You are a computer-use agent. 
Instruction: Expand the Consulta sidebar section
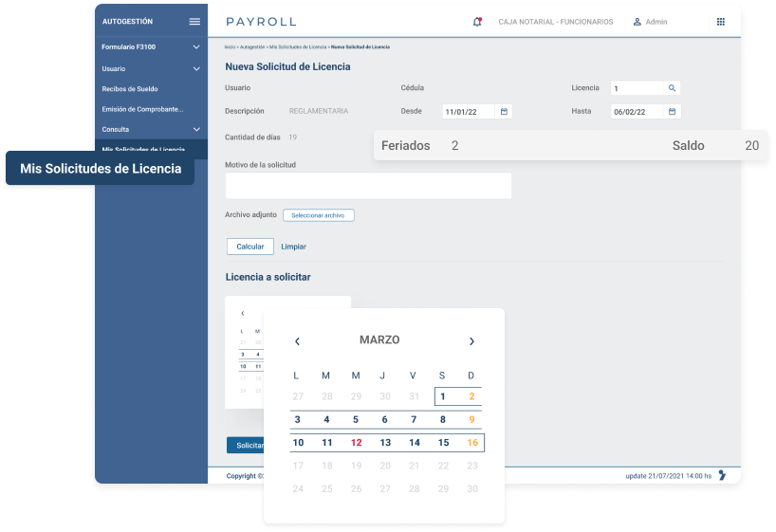[x=196, y=129]
